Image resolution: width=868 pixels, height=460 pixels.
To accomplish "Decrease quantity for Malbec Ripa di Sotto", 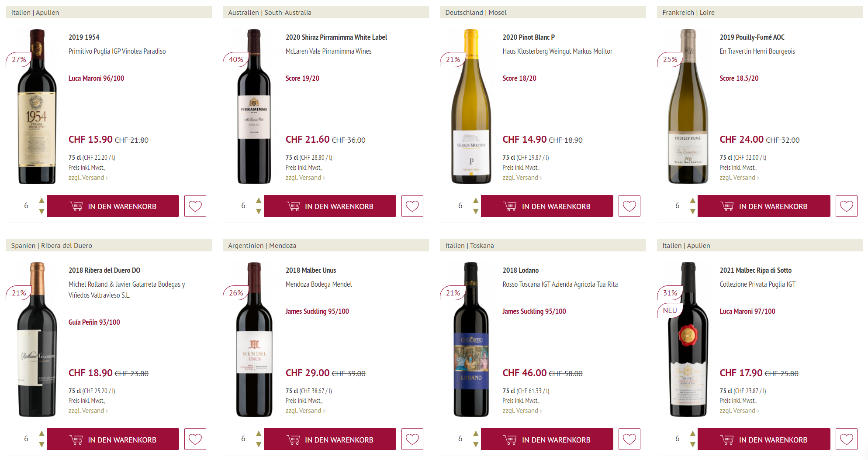I will pyautogui.click(x=692, y=445).
